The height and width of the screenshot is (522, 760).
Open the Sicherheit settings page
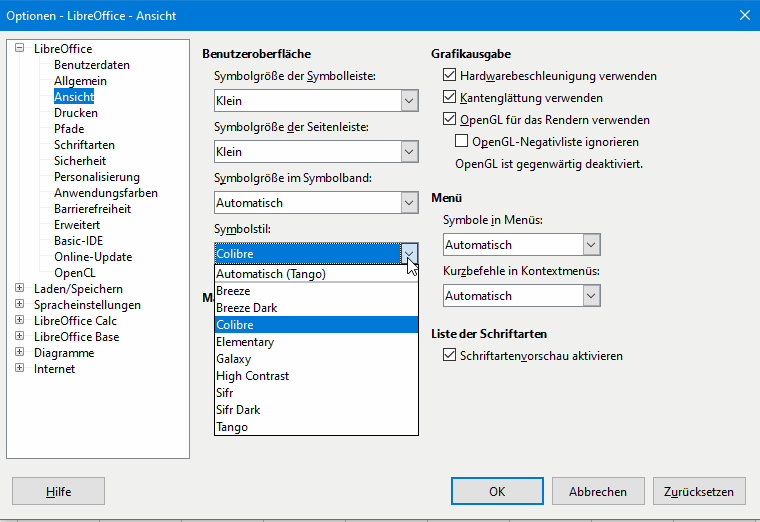click(79, 161)
